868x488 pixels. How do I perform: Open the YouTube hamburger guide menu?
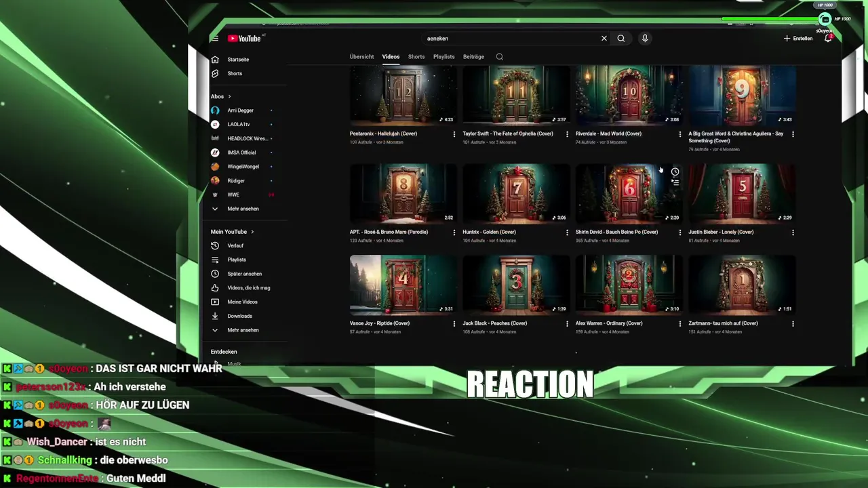(x=214, y=39)
